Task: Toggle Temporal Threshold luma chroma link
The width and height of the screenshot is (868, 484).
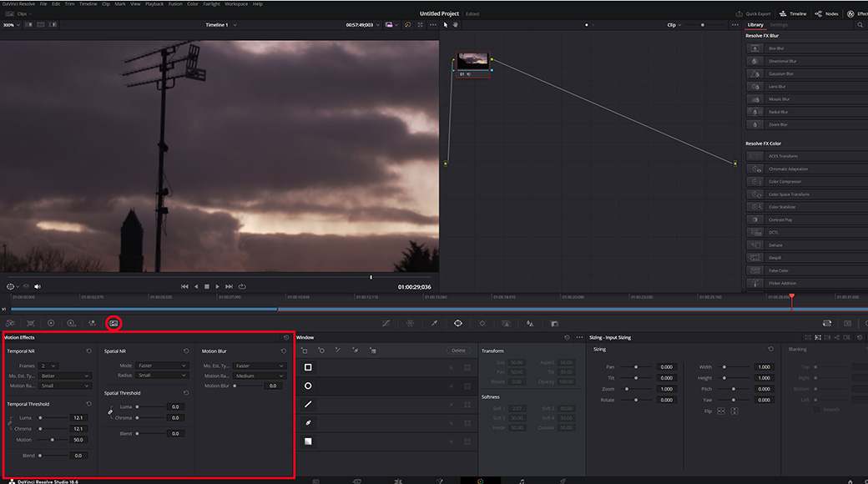Action: coord(10,423)
